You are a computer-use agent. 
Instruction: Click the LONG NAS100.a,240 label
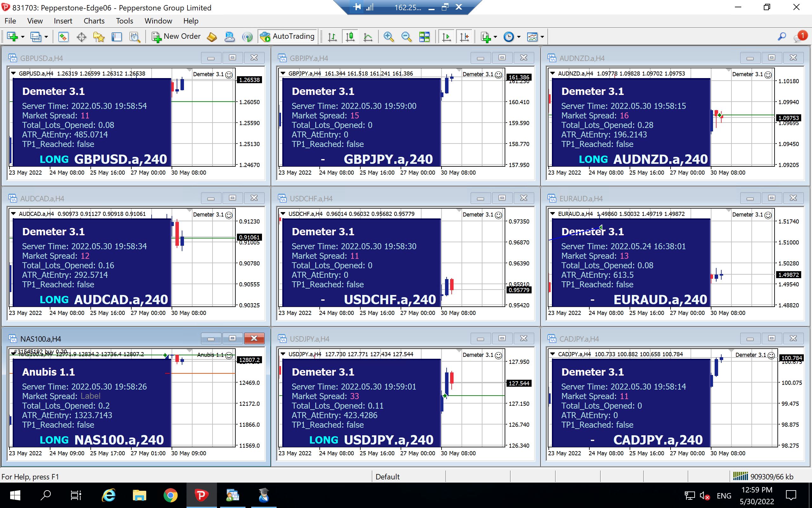[x=102, y=440]
